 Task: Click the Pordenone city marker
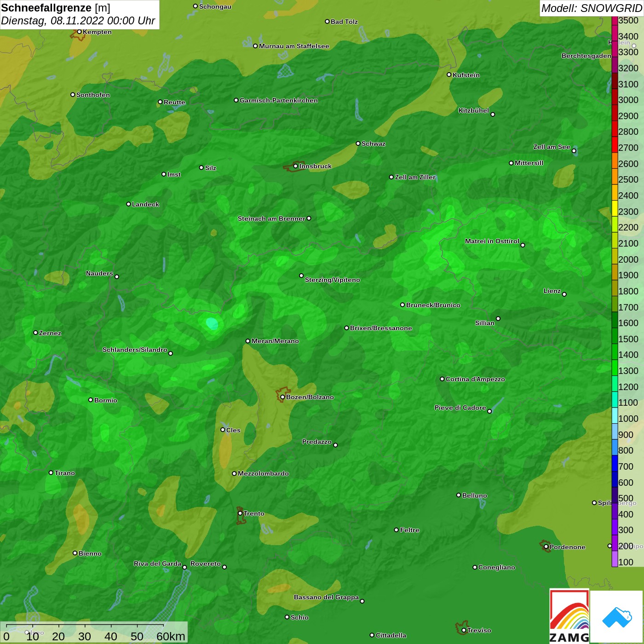pyautogui.click(x=546, y=547)
